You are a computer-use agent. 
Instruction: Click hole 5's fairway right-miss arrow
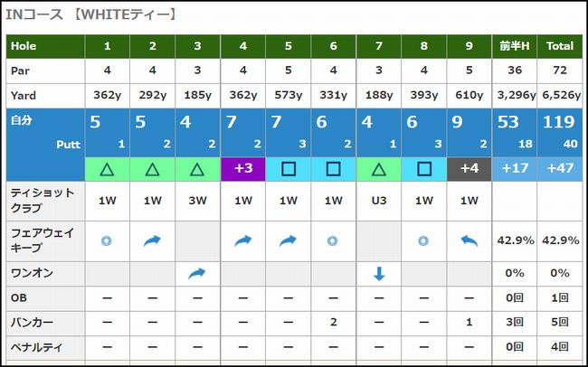click(288, 240)
